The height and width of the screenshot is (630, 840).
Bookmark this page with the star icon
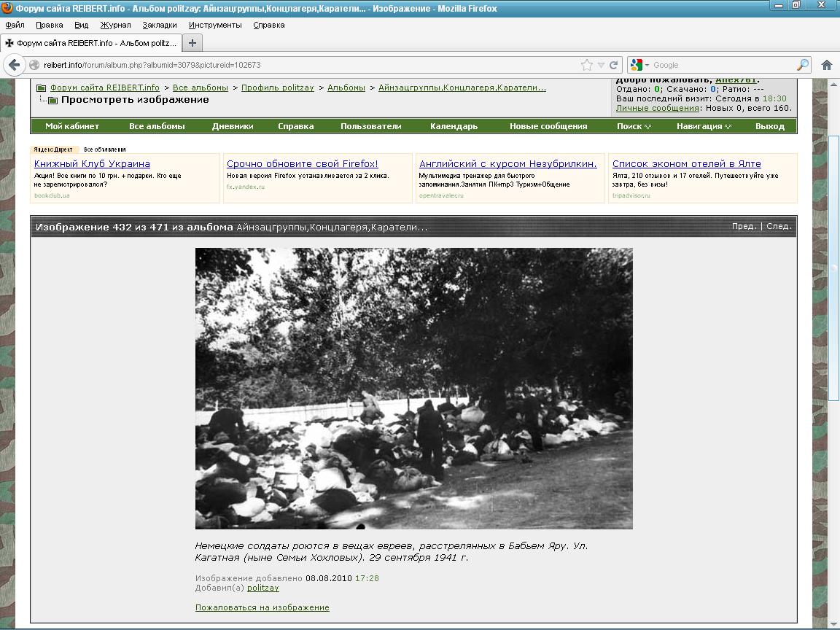[587, 65]
